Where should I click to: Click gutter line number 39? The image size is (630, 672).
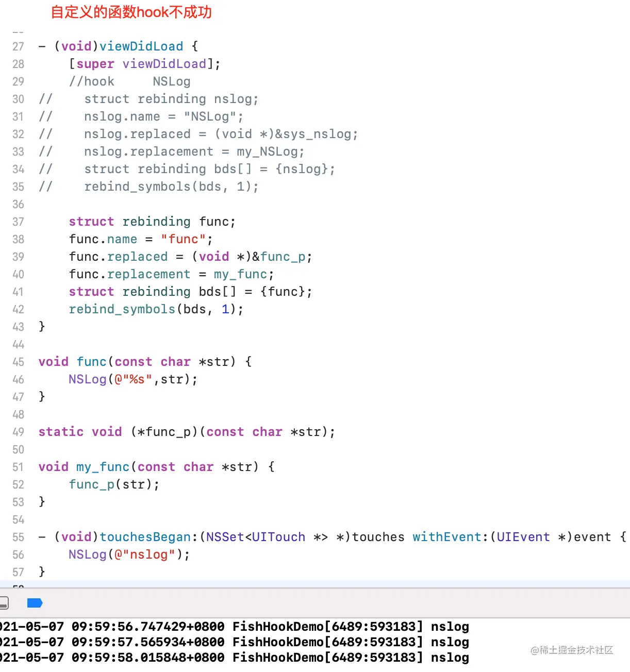coord(18,257)
